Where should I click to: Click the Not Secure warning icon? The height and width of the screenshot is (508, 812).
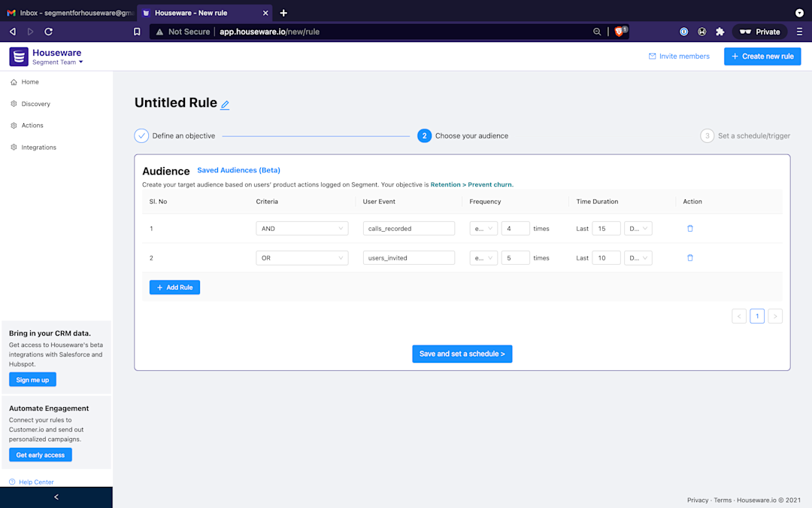point(159,32)
